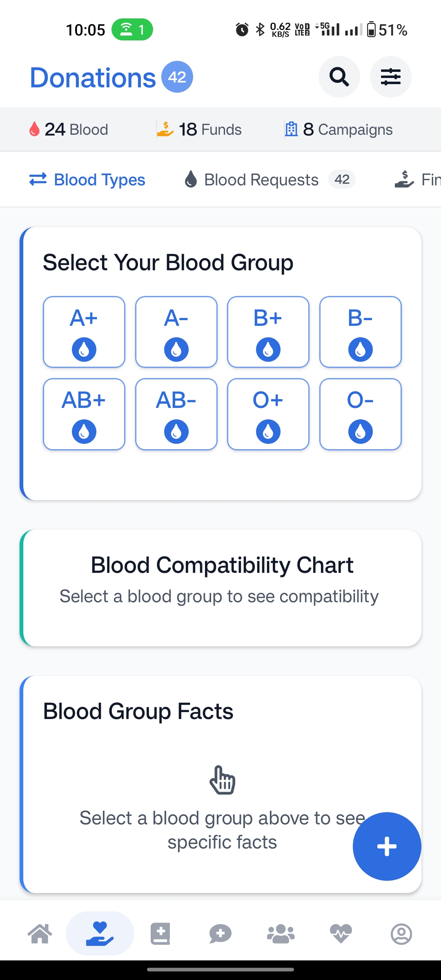Select the AB+ blood group

point(84,414)
